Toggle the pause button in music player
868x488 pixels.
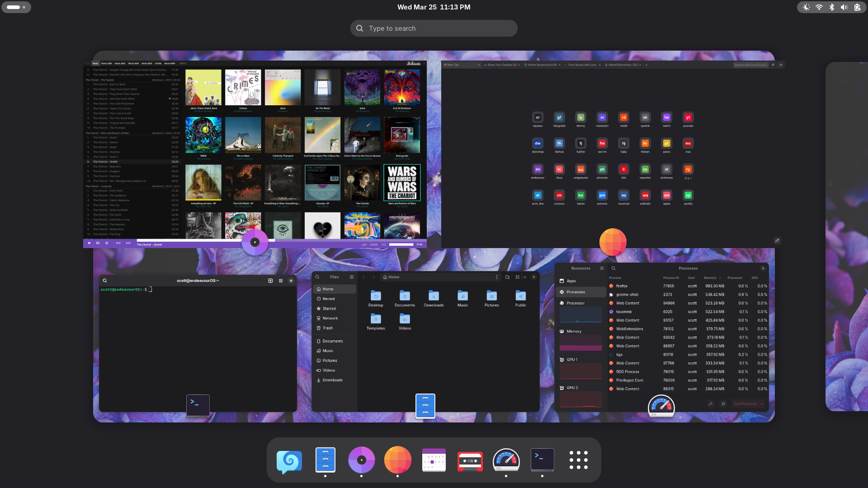click(98, 243)
